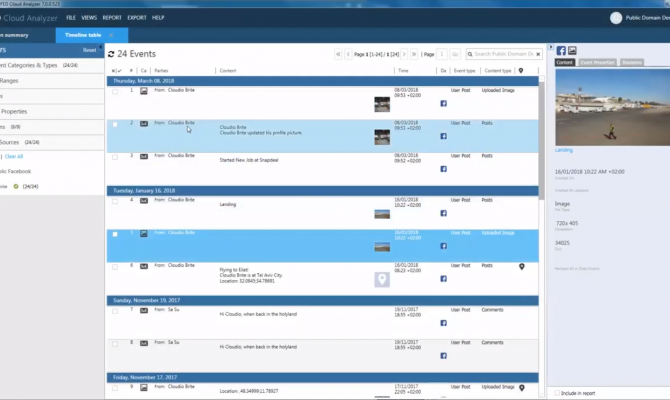
Task: Collapse Thursday, March 08, 2018 group header
Action: tap(323, 81)
